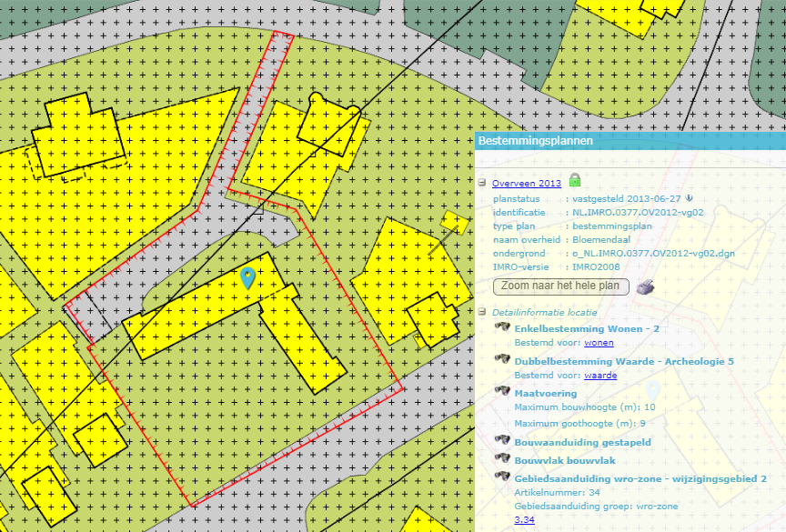Click the naam overheid value Bloemendaal

click(601, 239)
